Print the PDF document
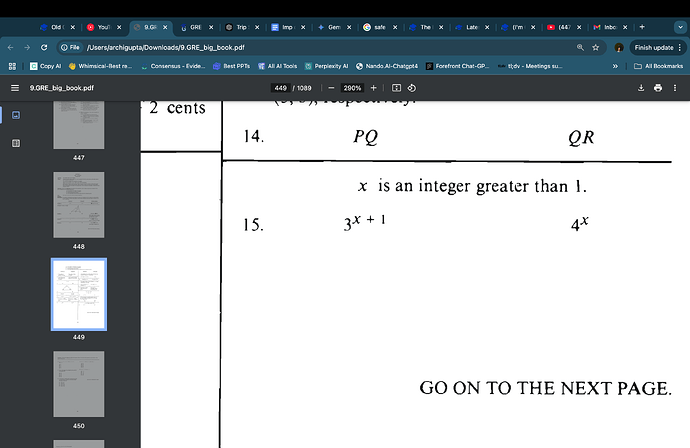The height and width of the screenshot is (448, 690). click(x=658, y=88)
